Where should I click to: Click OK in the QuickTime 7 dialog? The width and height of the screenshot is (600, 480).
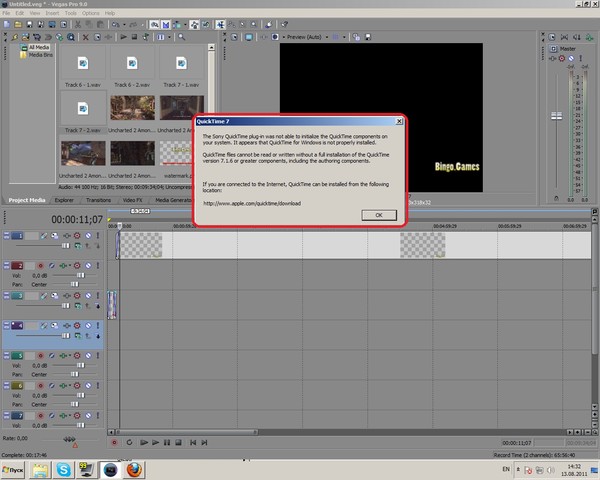379,215
